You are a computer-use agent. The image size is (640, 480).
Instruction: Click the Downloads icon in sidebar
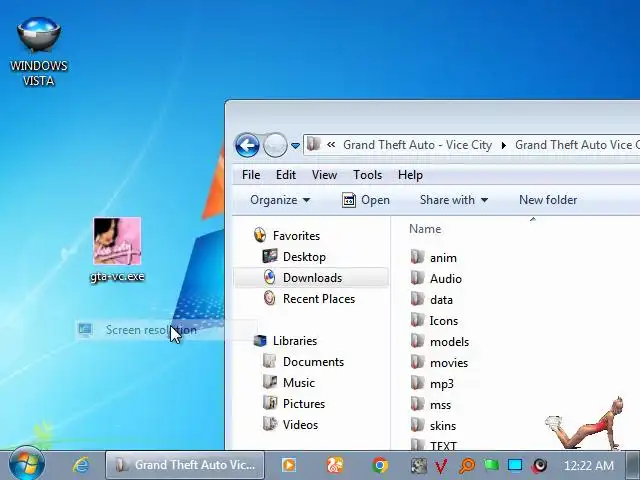click(x=269, y=277)
